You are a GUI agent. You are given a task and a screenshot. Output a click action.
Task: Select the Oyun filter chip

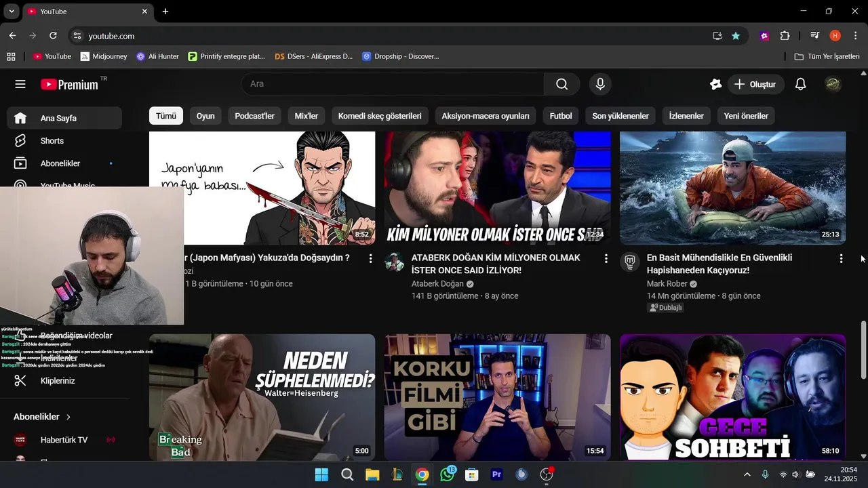(x=205, y=116)
